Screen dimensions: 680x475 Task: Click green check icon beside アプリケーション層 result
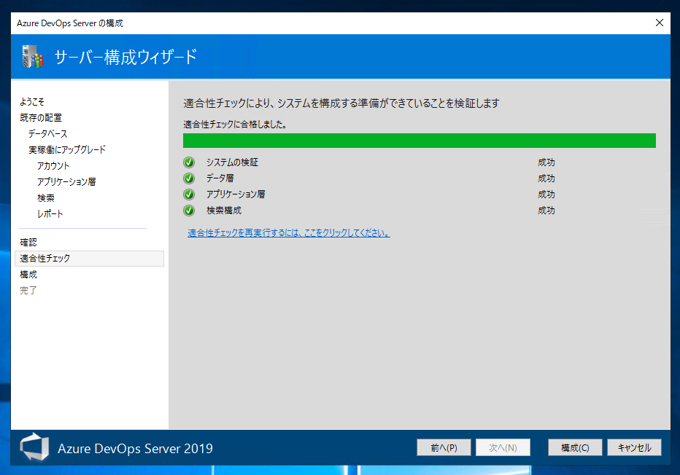click(x=189, y=194)
